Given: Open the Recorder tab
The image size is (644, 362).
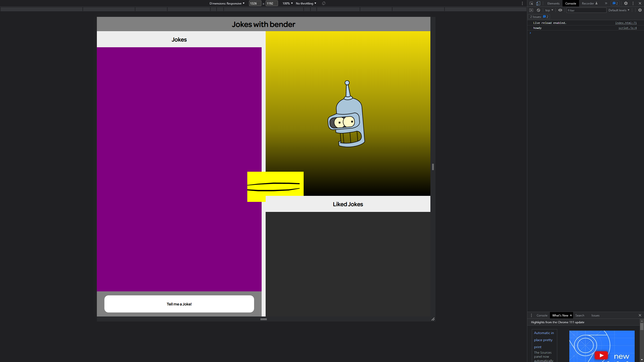Looking at the screenshot, I should pyautogui.click(x=589, y=3).
